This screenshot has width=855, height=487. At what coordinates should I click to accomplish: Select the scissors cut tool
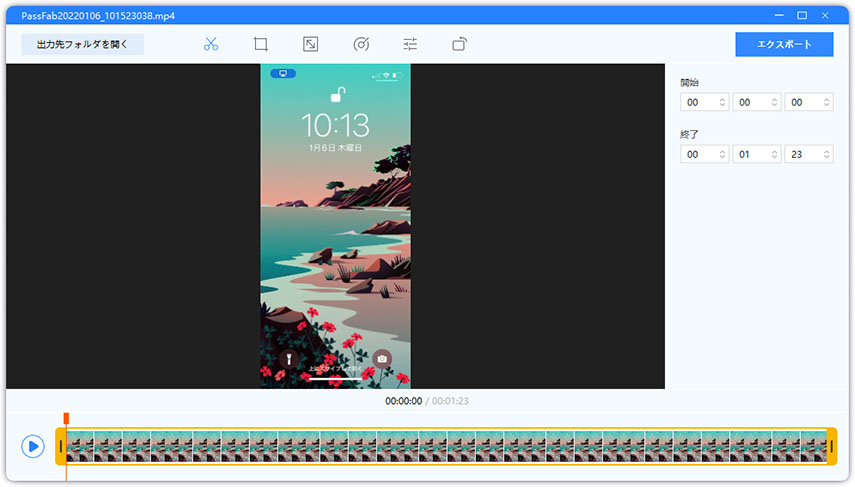point(210,44)
